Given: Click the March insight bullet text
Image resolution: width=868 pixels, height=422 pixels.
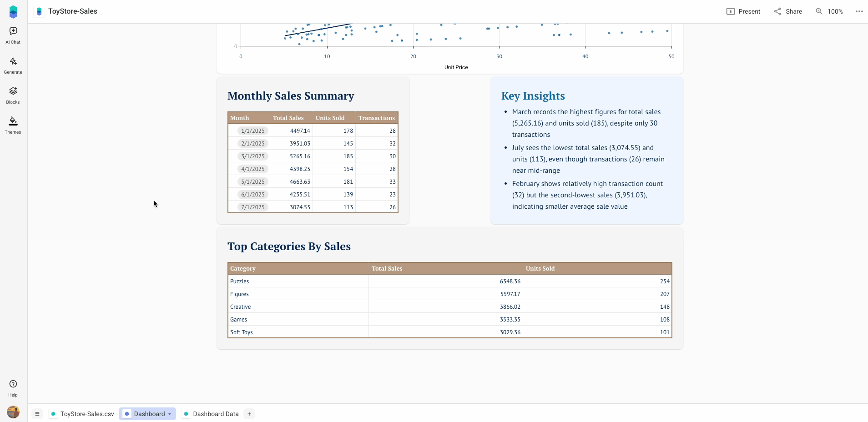Looking at the screenshot, I should (x=586, y=123).
